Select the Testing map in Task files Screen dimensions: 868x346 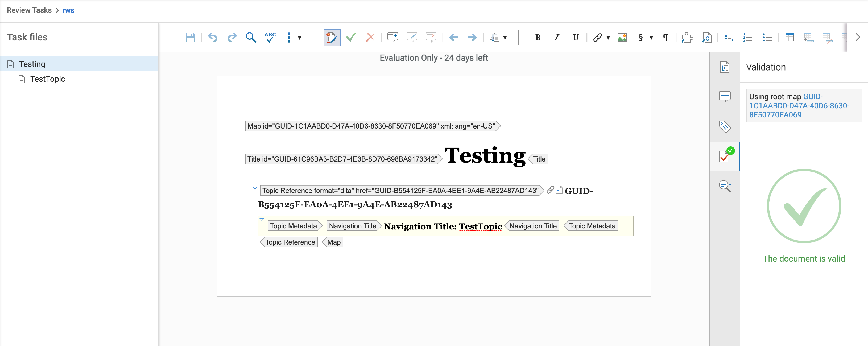[79, 64]
